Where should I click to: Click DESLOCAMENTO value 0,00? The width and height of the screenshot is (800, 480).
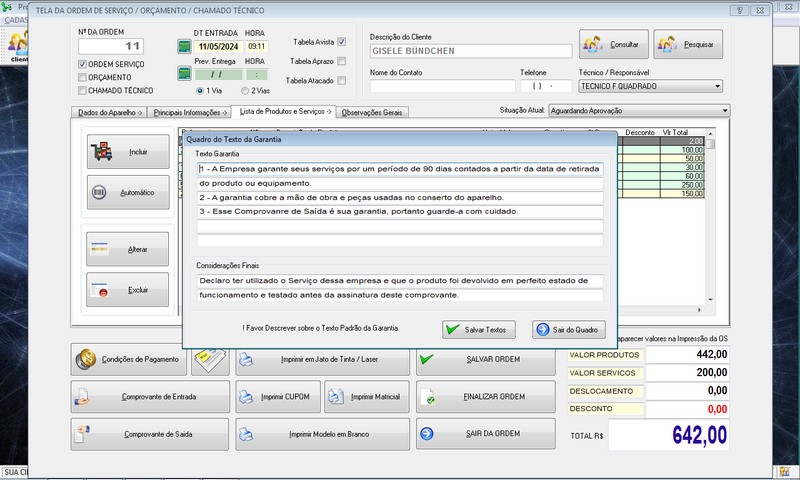(688, 391)
